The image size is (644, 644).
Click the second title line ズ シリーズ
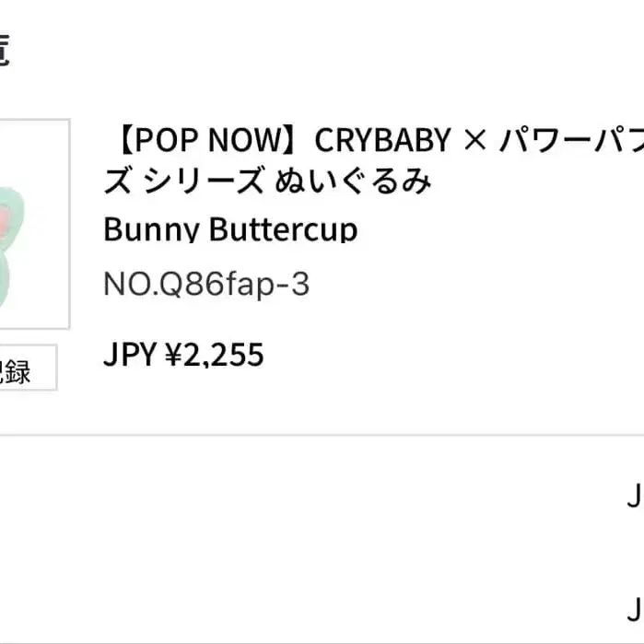click(x=184, y=181)
